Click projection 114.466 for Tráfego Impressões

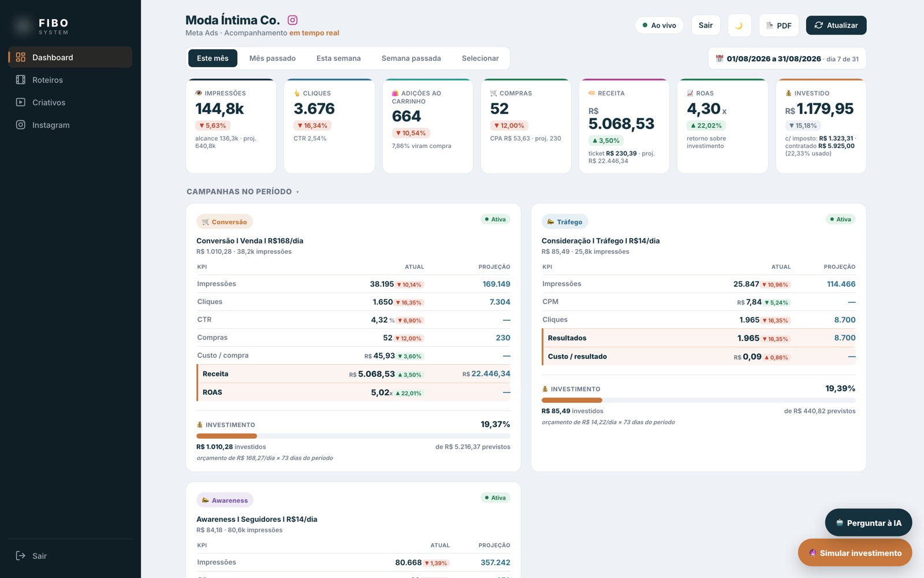(x=841, y=284)
